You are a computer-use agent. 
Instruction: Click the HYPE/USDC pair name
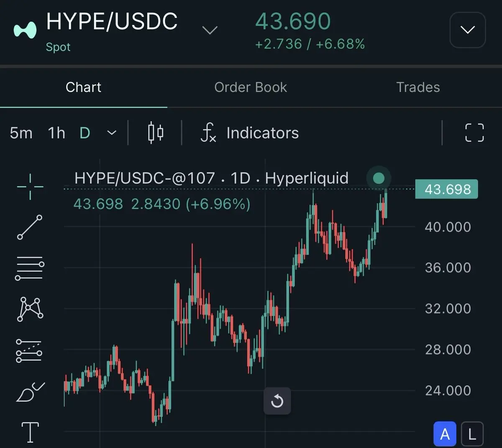pyautogui.click(x=112, y=21)
